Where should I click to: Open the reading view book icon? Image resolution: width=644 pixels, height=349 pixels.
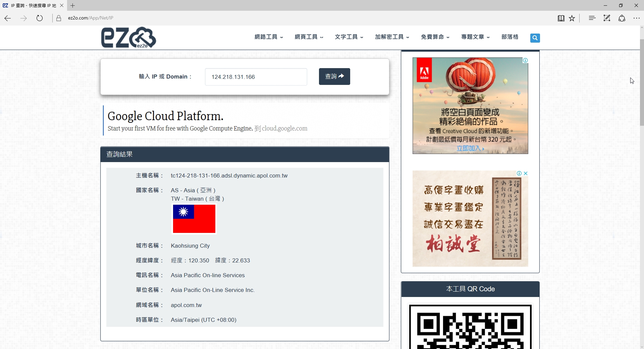click(x=561, y=18)
